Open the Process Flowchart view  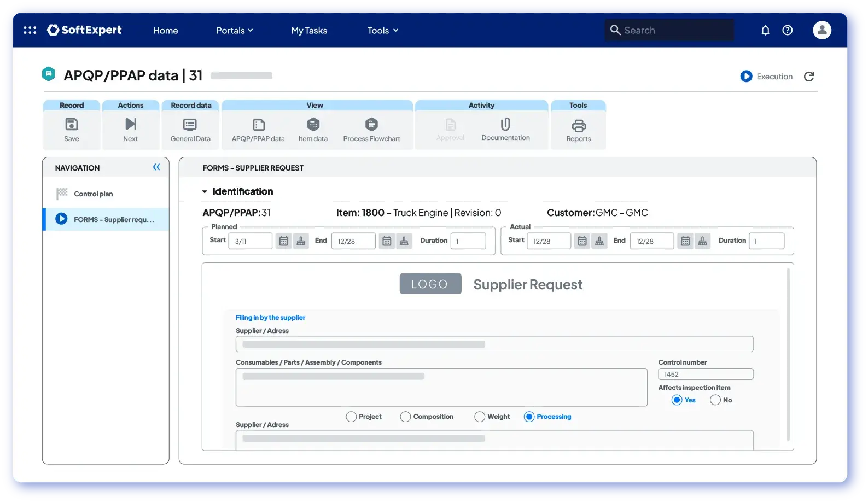pos(371,130)
